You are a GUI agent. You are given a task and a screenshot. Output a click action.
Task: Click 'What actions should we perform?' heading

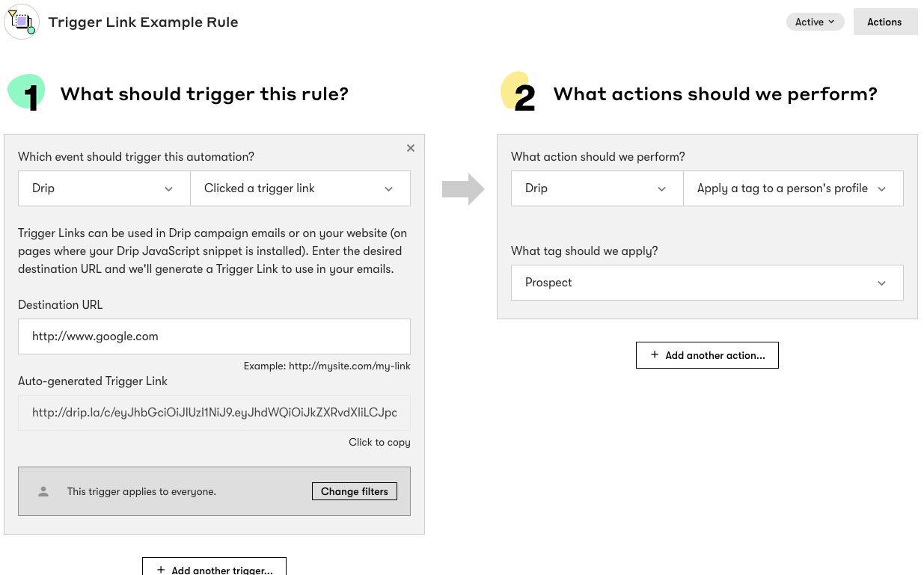715,94
